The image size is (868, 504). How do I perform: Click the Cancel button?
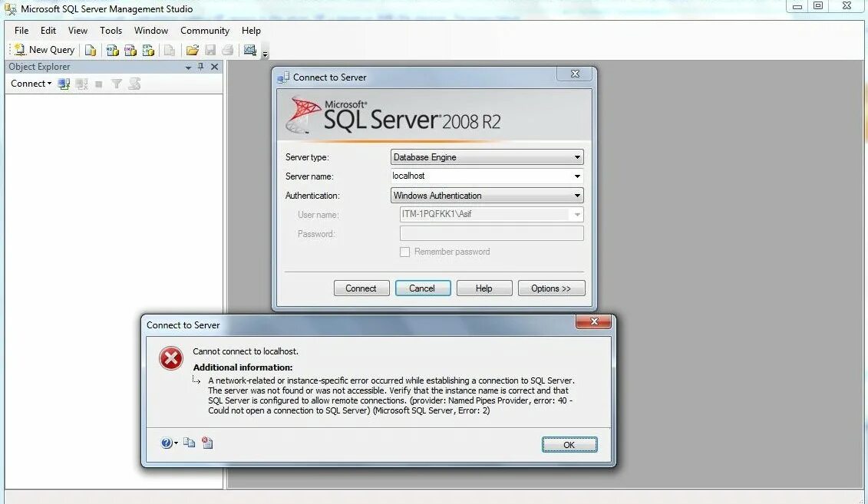423,288
